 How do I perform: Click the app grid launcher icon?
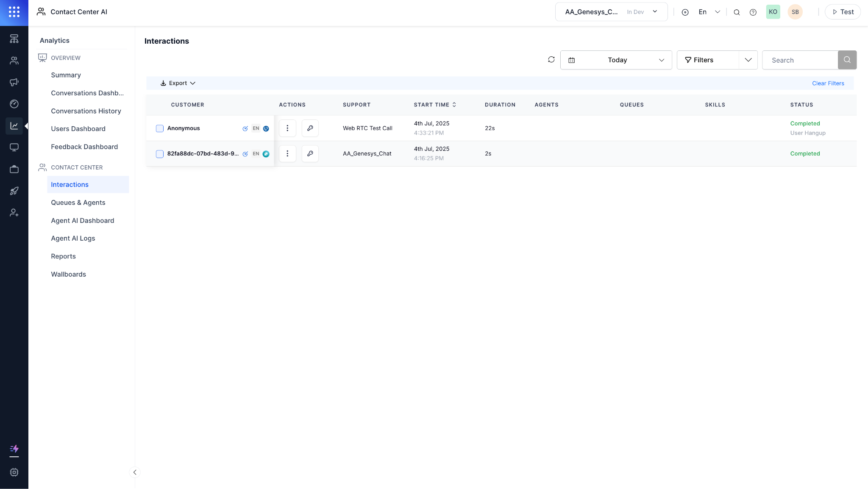point(14,12)
